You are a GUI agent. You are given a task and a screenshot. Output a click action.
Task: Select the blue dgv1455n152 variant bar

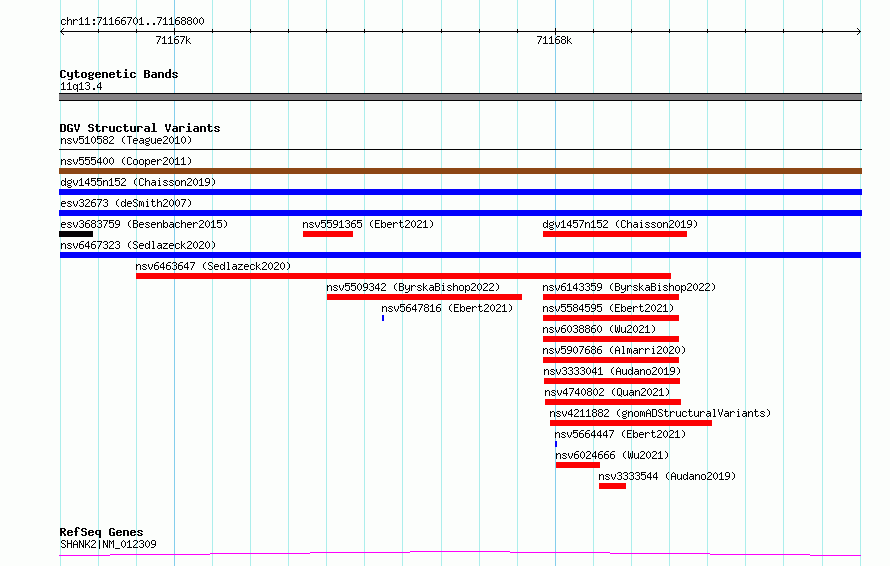(x=460, y=192)
